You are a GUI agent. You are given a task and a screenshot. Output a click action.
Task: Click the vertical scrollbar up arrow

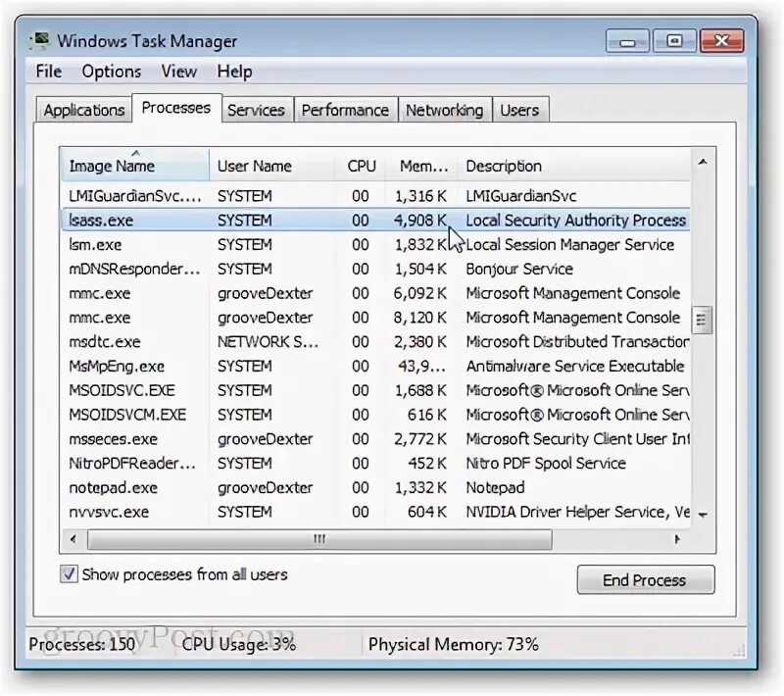703,162
